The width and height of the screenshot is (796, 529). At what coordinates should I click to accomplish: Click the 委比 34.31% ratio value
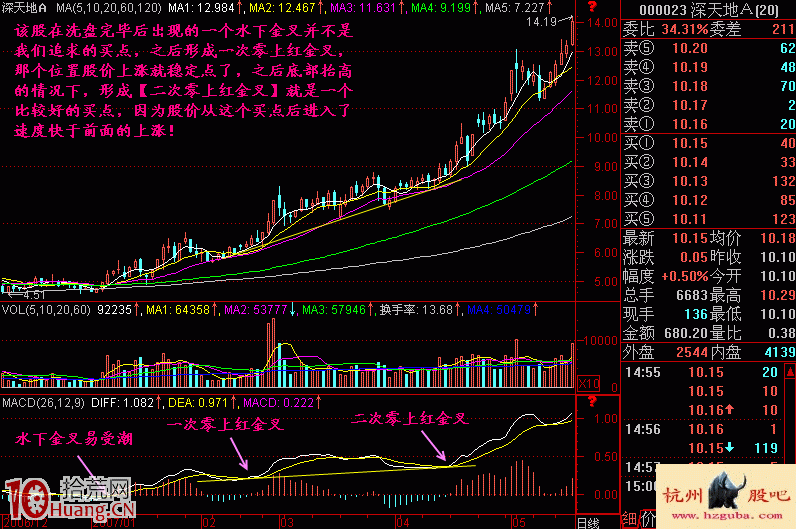pos(685,29)
